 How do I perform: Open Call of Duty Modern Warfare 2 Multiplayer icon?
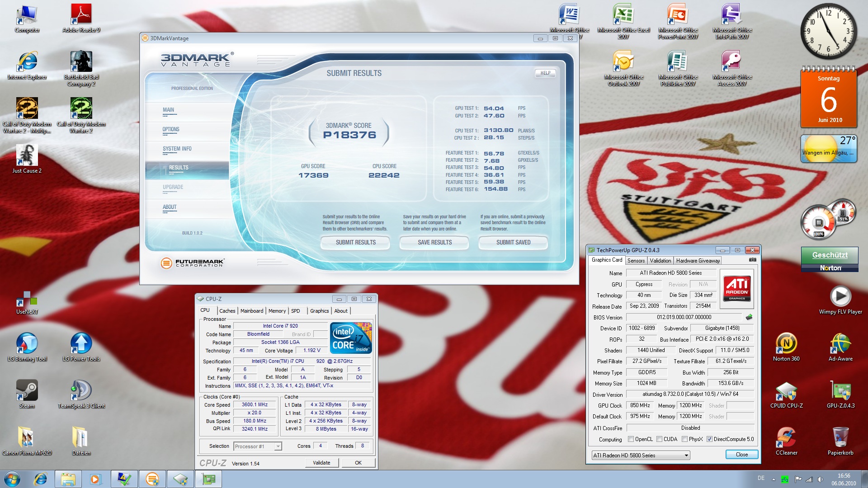tap(27, 116)
